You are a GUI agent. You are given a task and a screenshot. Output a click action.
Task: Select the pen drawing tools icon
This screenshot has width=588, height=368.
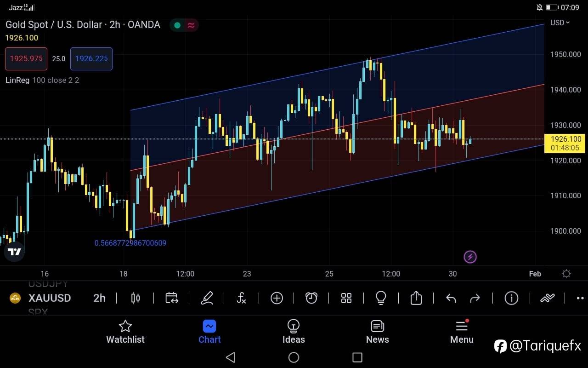pyautogui.click(x=207, y=298)
